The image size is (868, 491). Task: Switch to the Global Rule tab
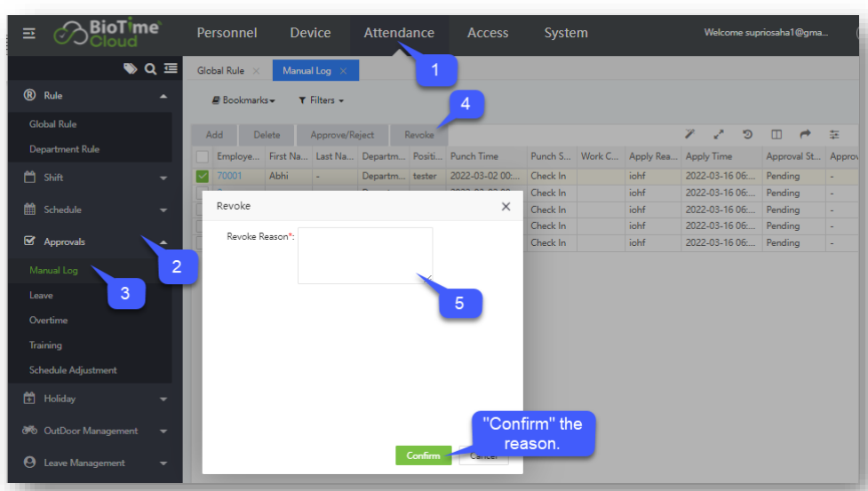pyautogui.click(x=223, y=70)
